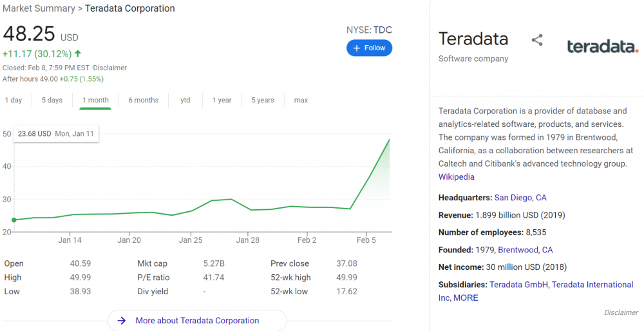The height and width of the screenshot is (331, 644).
Task: Click the Disclaimer text in knowledge panel
Action: (621, 312)
